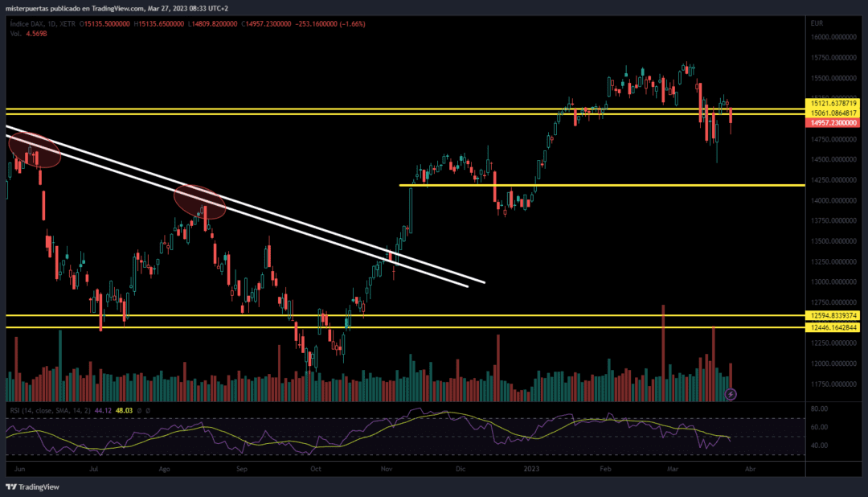This screenshot has height=497, width=868.
Task: Click the 12594.8339374 price label
Action: coord(833,316)
